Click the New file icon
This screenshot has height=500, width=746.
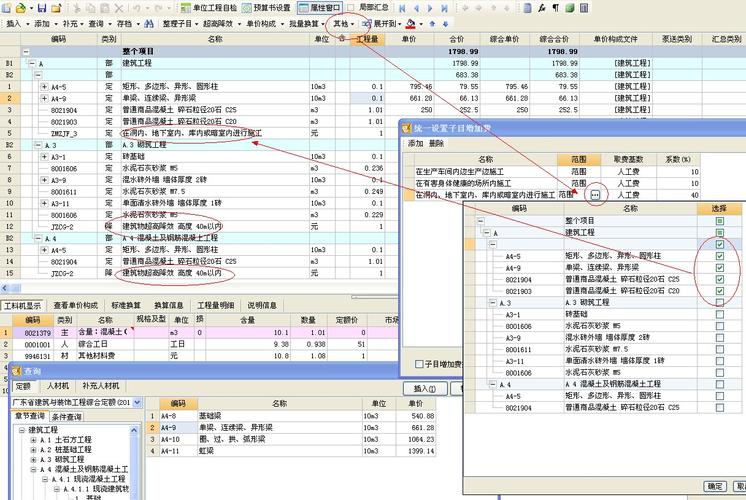[x=7, y=8]
